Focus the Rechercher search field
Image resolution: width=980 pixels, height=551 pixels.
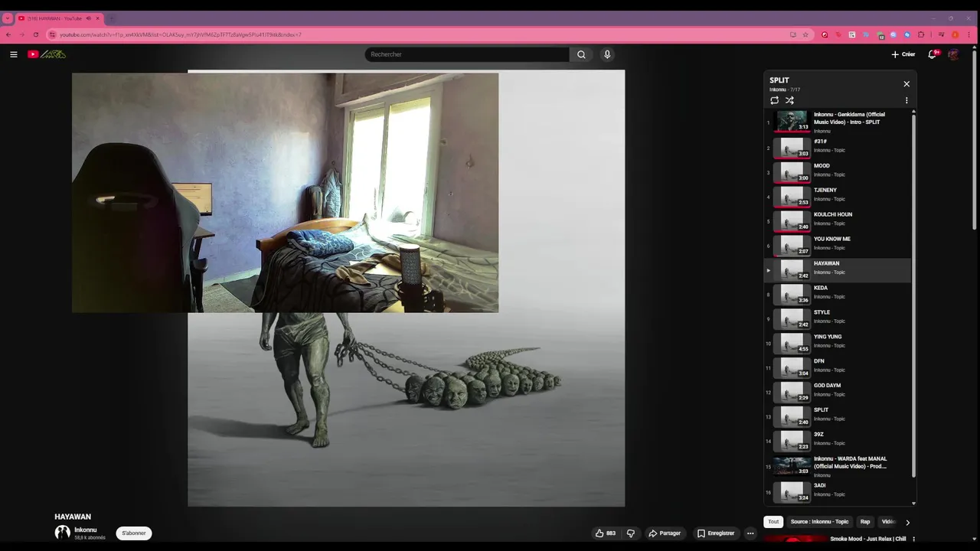[467, 54]
